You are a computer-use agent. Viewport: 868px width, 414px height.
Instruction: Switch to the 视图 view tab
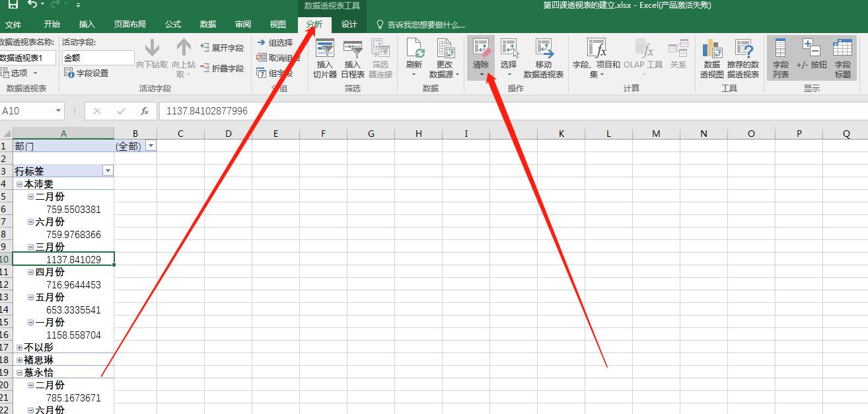tap(278, 24)
